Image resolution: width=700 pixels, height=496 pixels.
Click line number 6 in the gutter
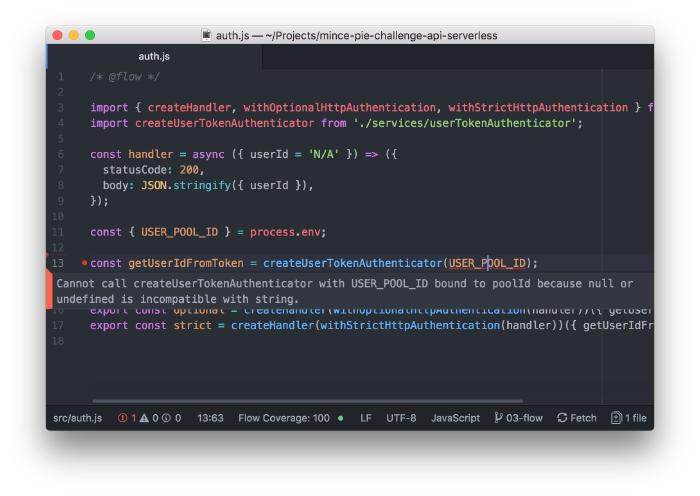[61, 154]
